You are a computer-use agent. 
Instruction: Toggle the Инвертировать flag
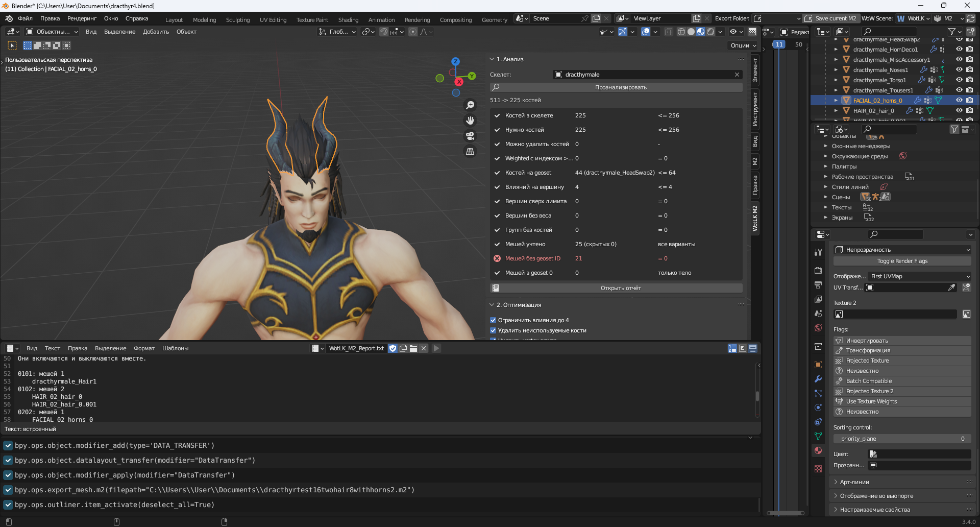(x=902, y=341)
